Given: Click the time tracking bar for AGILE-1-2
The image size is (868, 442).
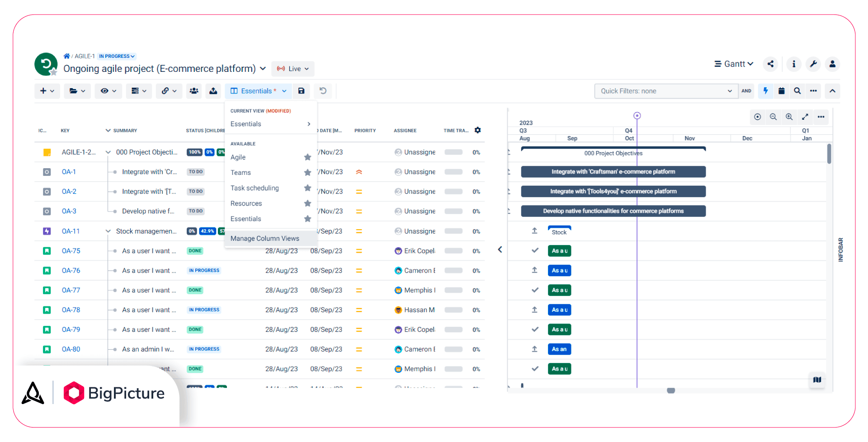Looking at the screenshot, I should [x=453, y=152].
